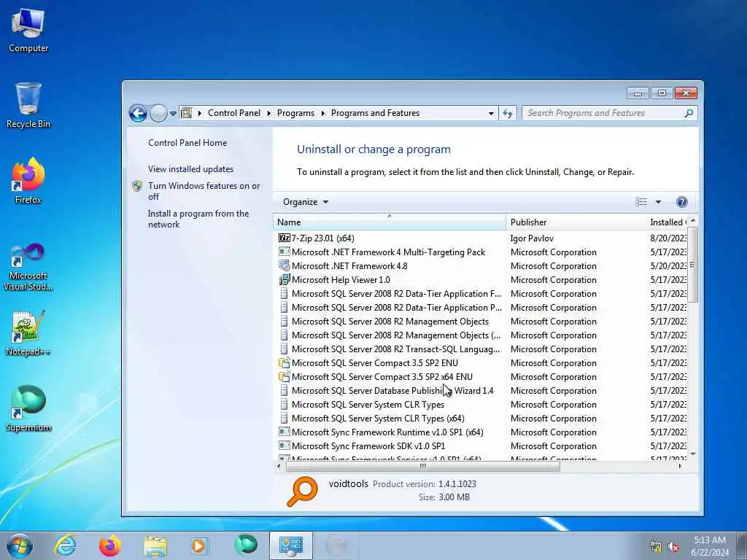Expand the view options dropdown arrow
The height and width of the screenshot is (560, 747).
pyautogui.click(x=658, y=202)
